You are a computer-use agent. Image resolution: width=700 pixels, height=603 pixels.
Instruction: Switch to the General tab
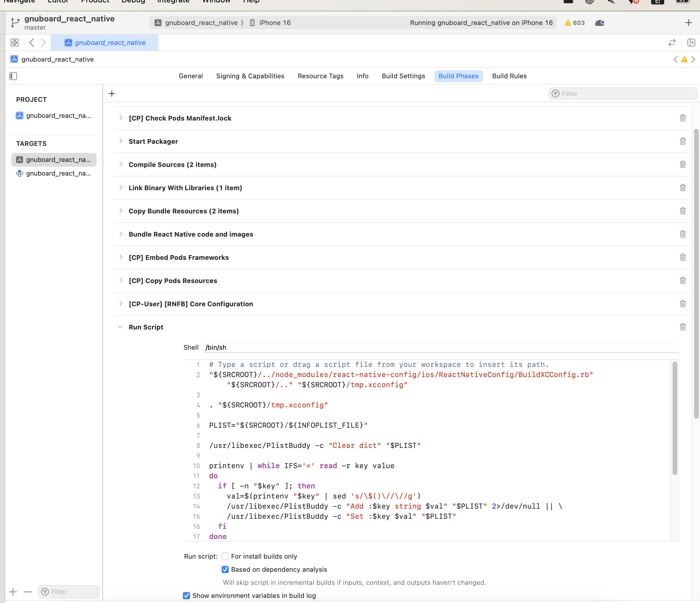point(191,76)
